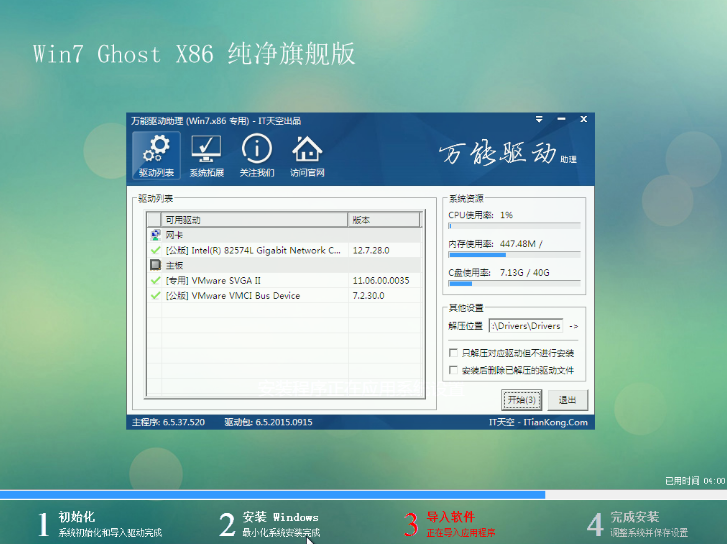Select the VMware VMCI Bus Device row text
727x544 pixels.
click(x=233, y=295)
